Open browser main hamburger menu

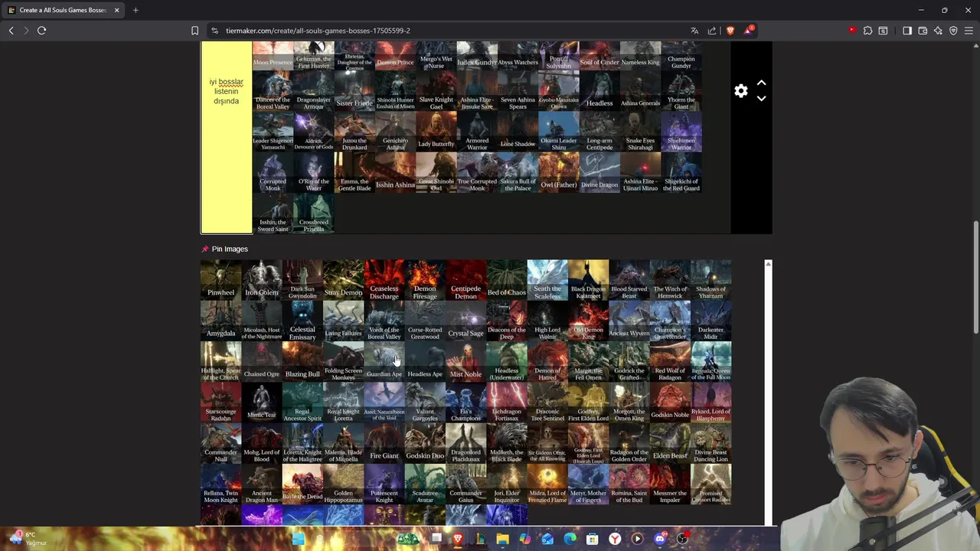coord(969,31)
